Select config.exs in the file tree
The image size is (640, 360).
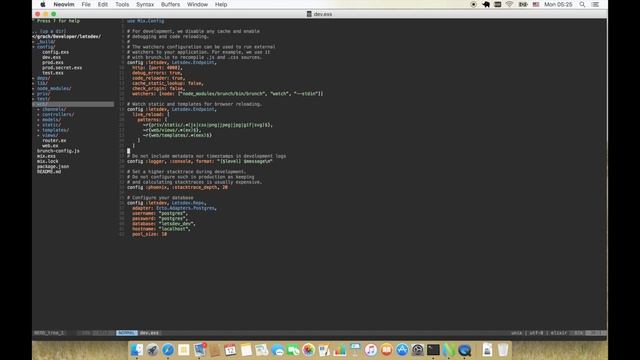click(x=56, y=52)
